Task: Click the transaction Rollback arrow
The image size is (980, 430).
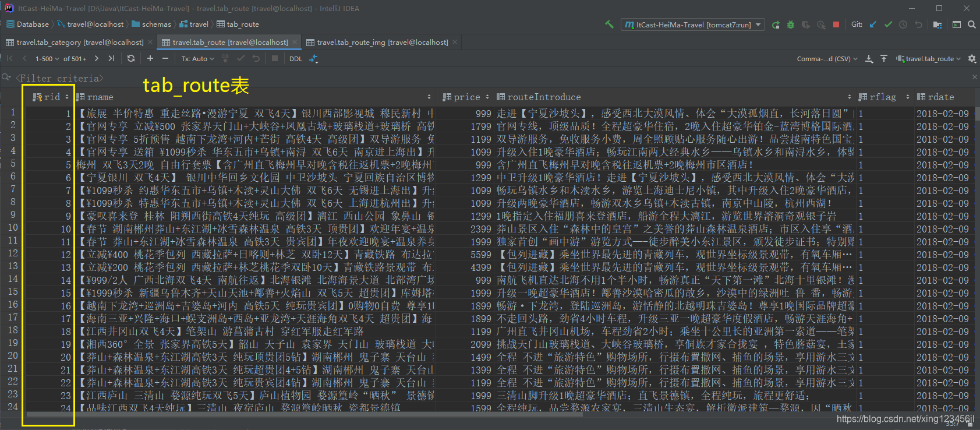Action: tap(256, 58)
